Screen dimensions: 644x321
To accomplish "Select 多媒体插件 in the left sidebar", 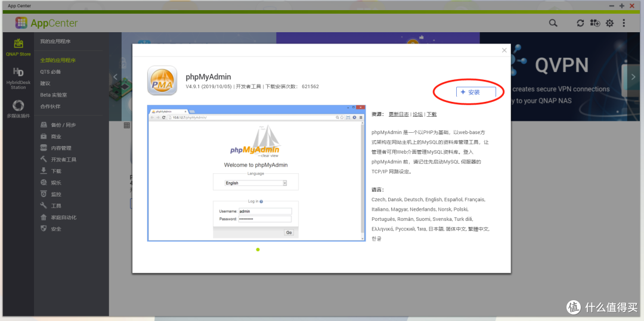I will point(18,109).
